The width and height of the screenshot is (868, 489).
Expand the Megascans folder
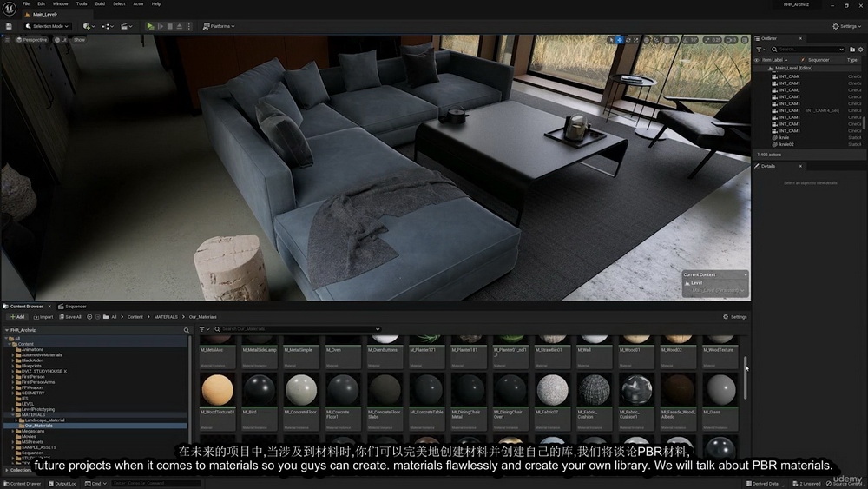(13, 431)
